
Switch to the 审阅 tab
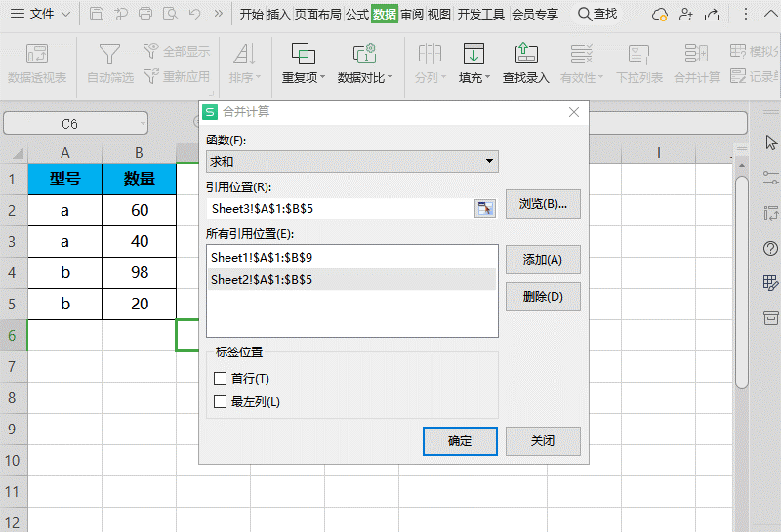(x=411, y=14)
